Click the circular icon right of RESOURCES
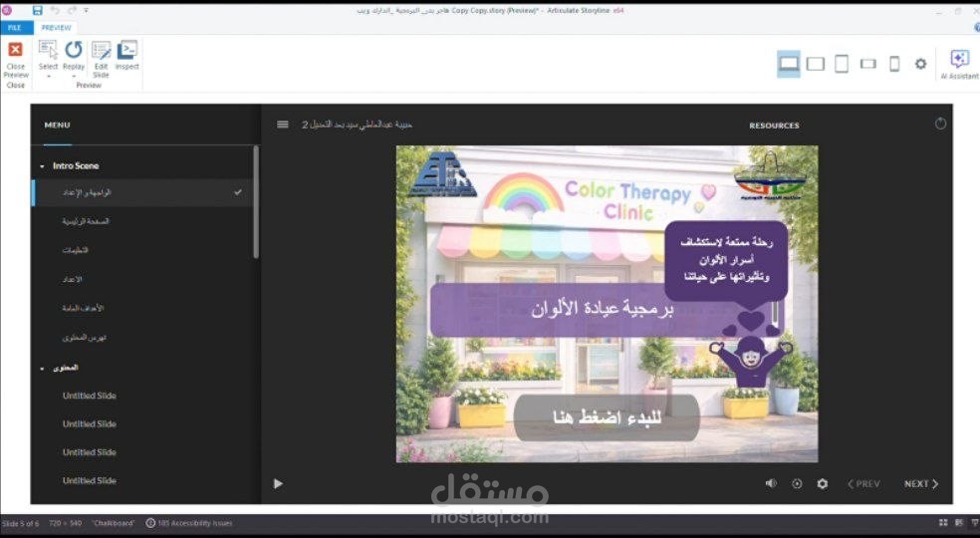980x538 pixels. pyautogui.click(x=940, y=124)
